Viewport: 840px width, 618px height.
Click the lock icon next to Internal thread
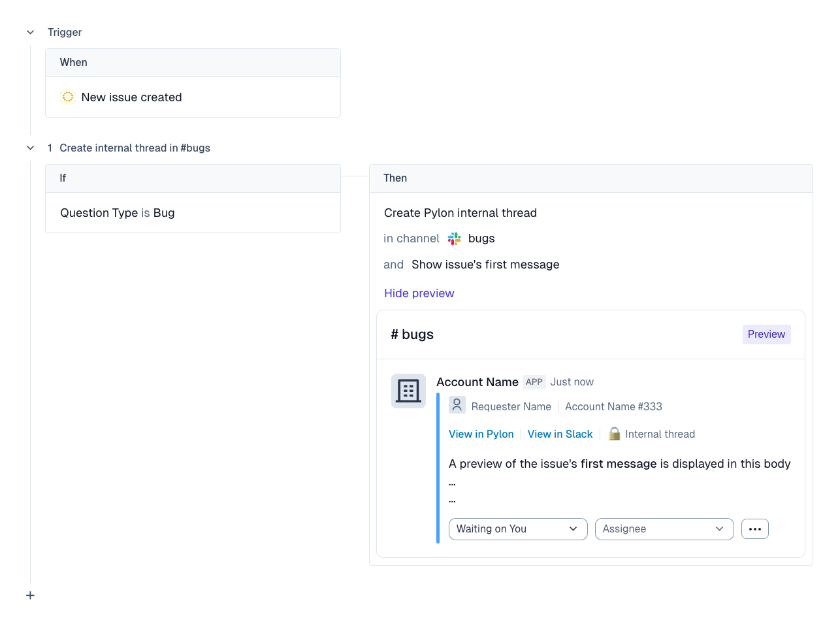(614, 434)
